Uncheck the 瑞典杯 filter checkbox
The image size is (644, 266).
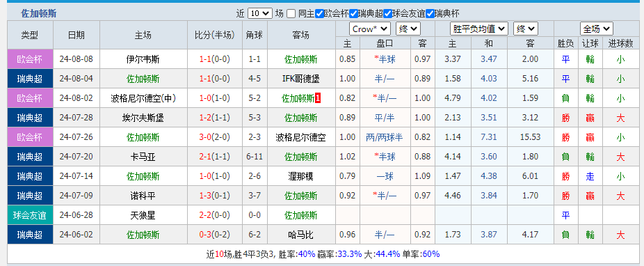pyautogui.click(x=430, y=13)
